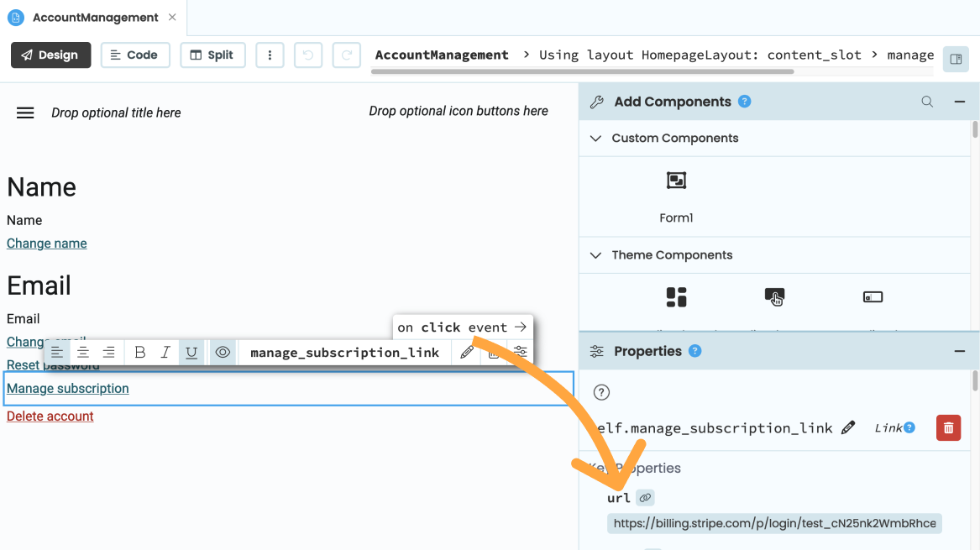980x550 pixels.
Task: Click the hamburger menu icon
Action: [25, 113]
